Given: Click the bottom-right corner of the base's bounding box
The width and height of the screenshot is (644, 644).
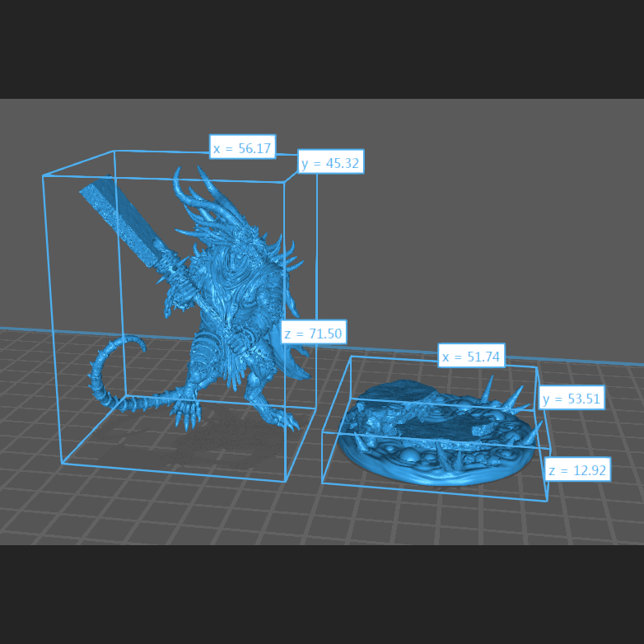Looking at the screenshot, I should tap(547, 500).
